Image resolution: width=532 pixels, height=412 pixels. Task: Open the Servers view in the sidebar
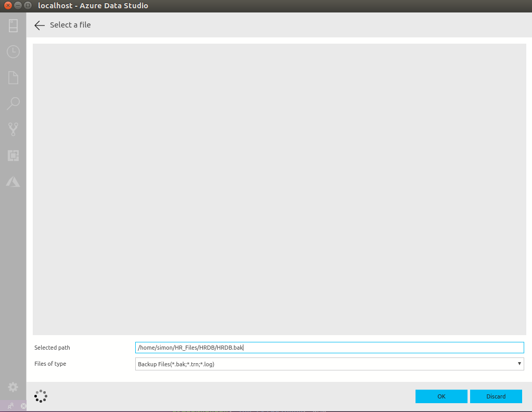click(x=13, y=26)
